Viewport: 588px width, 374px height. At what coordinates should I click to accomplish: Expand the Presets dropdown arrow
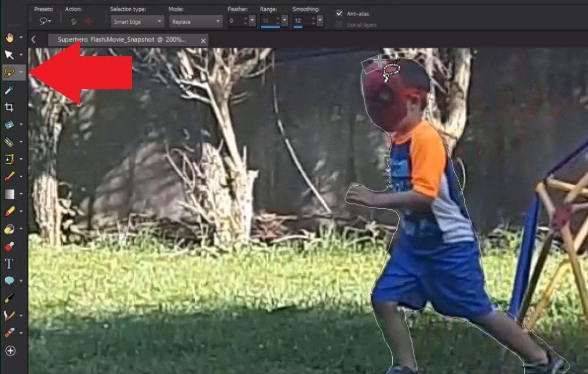pos(49,20)
